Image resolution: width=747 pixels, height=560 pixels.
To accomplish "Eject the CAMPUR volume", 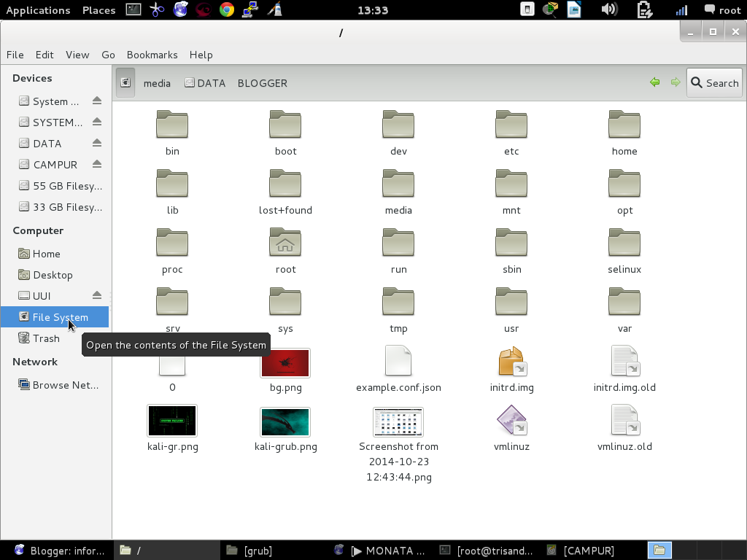I will 97,164.
